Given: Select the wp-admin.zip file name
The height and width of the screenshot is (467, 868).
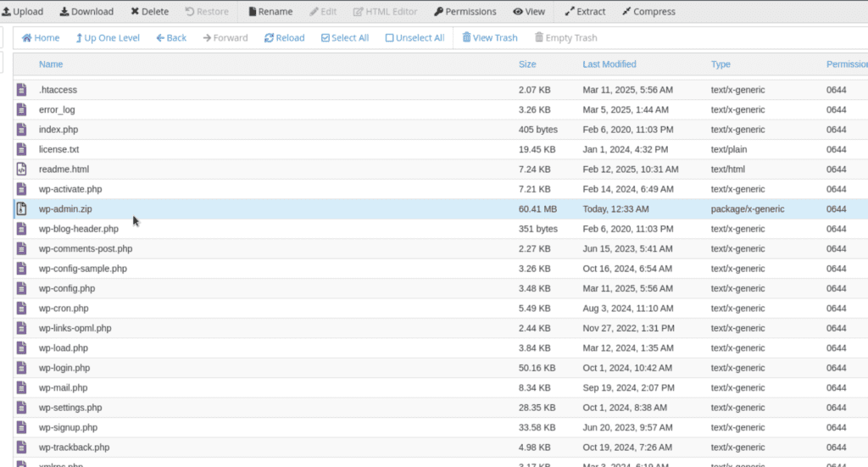Looking at the screenshot, I should 65,209.
